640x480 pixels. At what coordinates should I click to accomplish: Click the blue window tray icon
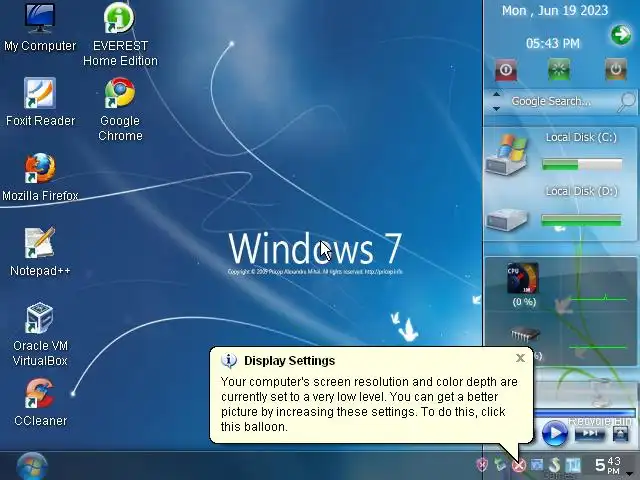tap(537, 464)
